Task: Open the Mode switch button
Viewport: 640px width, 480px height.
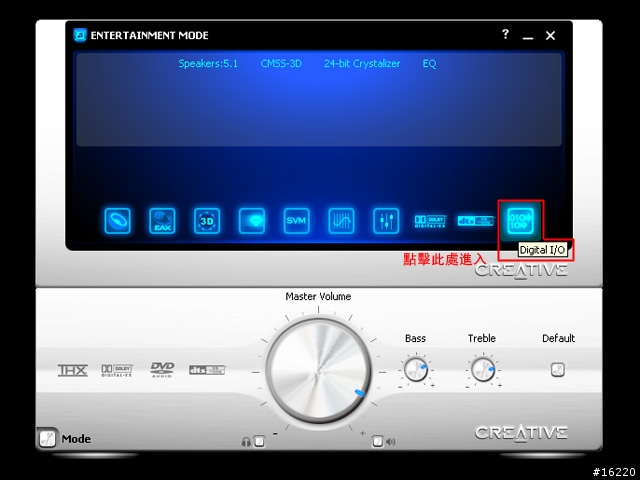Action: click(x=48, y=439)
